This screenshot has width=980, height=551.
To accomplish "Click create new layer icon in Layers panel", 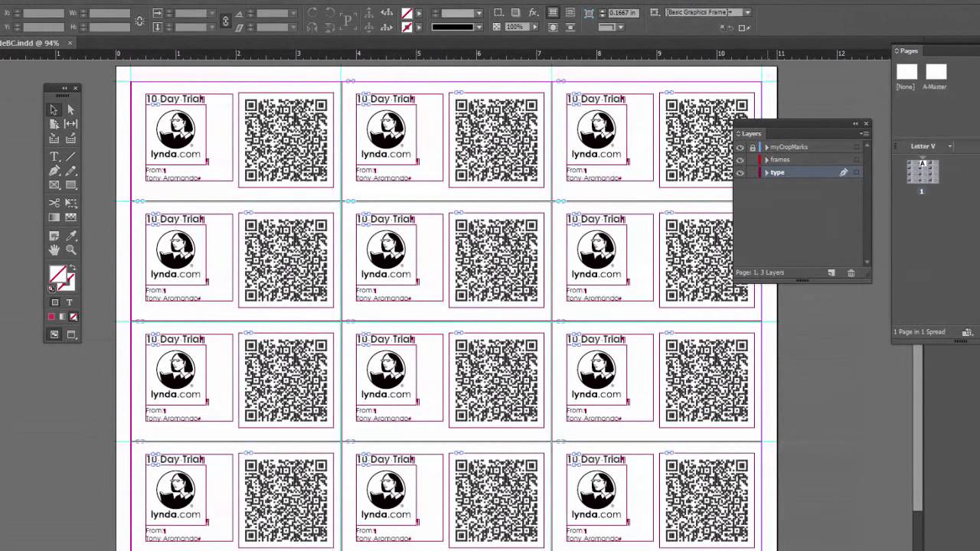I will (x=831, y=272).
